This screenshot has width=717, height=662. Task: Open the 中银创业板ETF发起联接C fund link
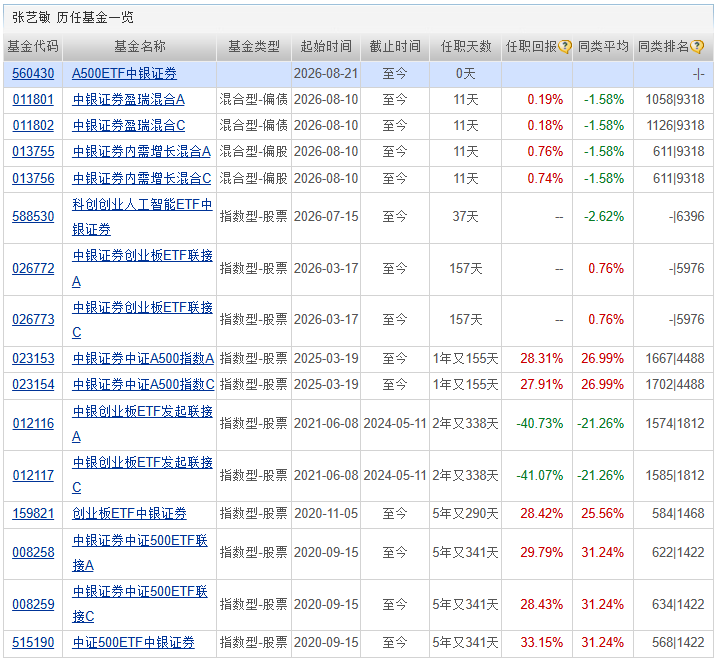(142, 475)
